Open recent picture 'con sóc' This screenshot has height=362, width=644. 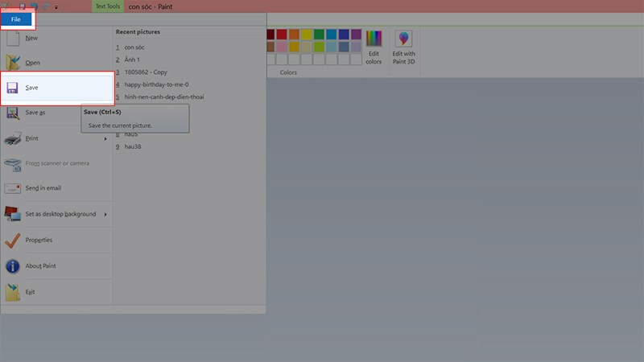click(x=134, y=47)
